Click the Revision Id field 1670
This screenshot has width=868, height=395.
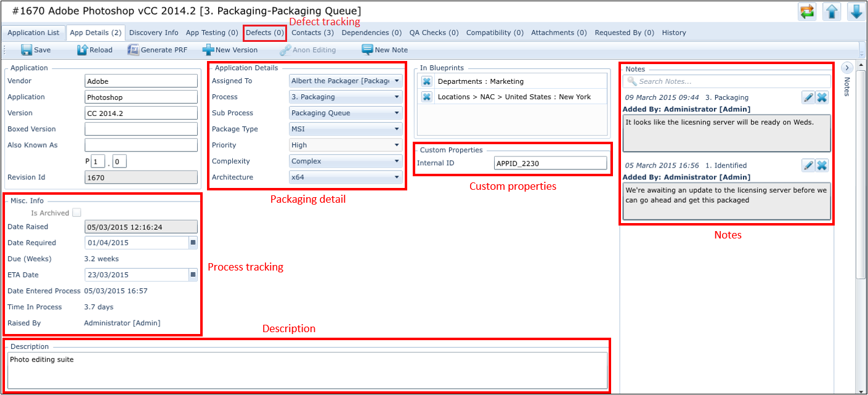(141, 177)
